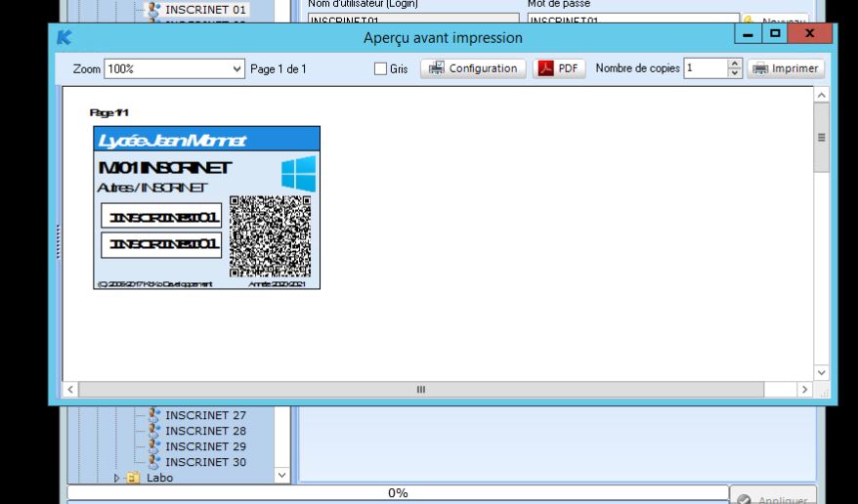The image size is (858, 504).
Task: Increase the Nombre de copies value
Action: tap(735, 63)
